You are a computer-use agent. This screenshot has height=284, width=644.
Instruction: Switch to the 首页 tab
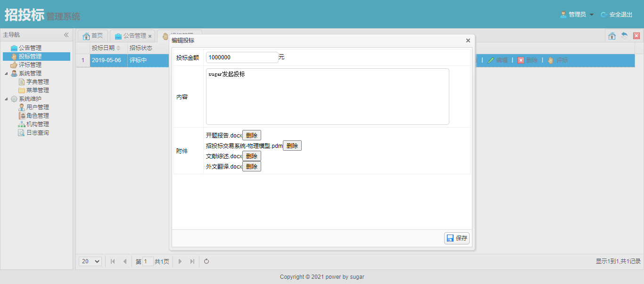[92, 36]
